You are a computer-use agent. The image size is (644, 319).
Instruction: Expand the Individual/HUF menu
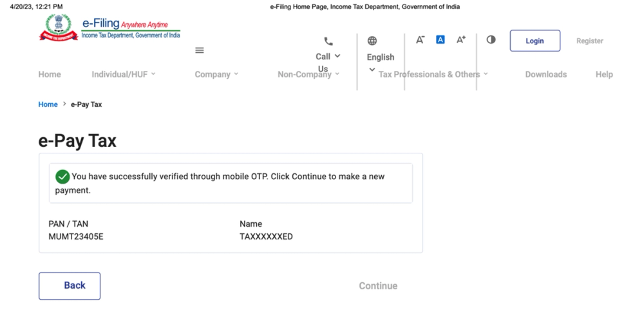pyautogui.click(x=124, y=74)
